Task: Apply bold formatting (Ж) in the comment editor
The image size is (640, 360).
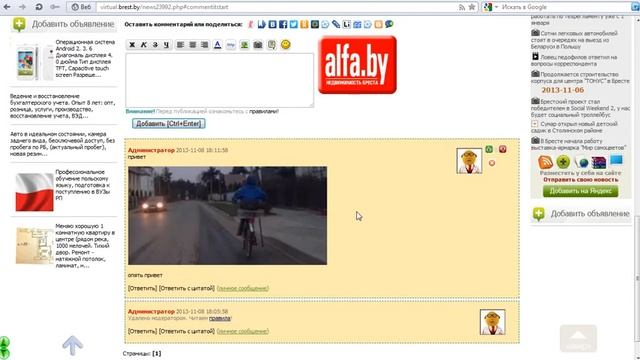Action: click(x=131, y=45)
